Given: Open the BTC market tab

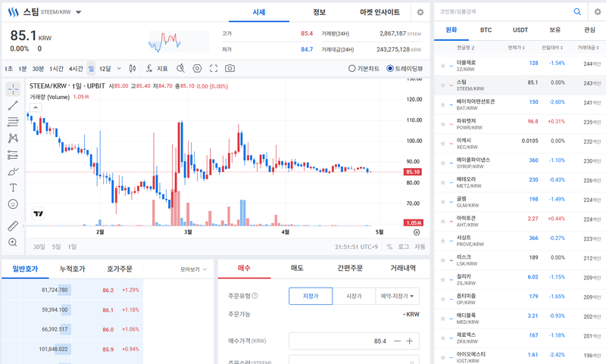Looking at the screenshot, I should pos(486,30).
